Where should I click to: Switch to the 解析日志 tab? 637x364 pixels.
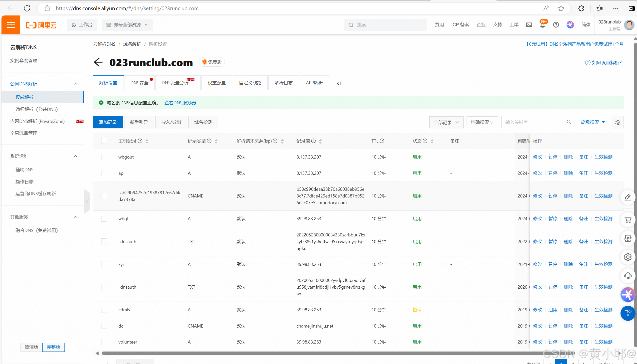283,83
